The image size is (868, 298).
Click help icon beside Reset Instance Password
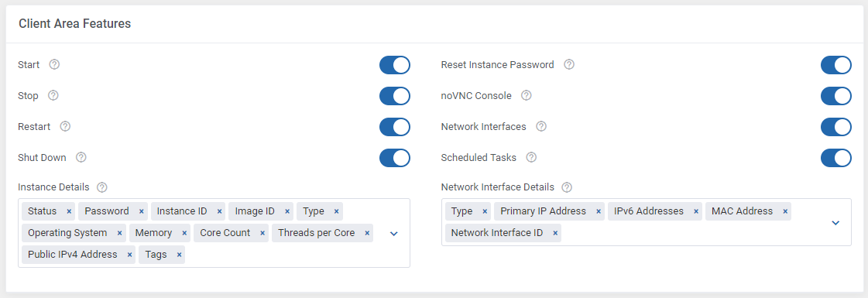coord(569,65)
